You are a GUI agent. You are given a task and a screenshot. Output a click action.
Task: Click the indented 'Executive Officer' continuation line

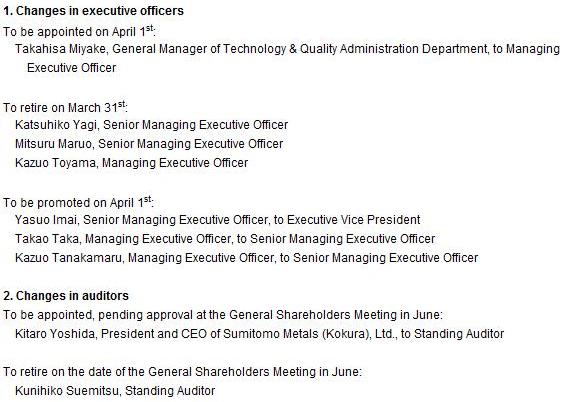tap(71, 68)
